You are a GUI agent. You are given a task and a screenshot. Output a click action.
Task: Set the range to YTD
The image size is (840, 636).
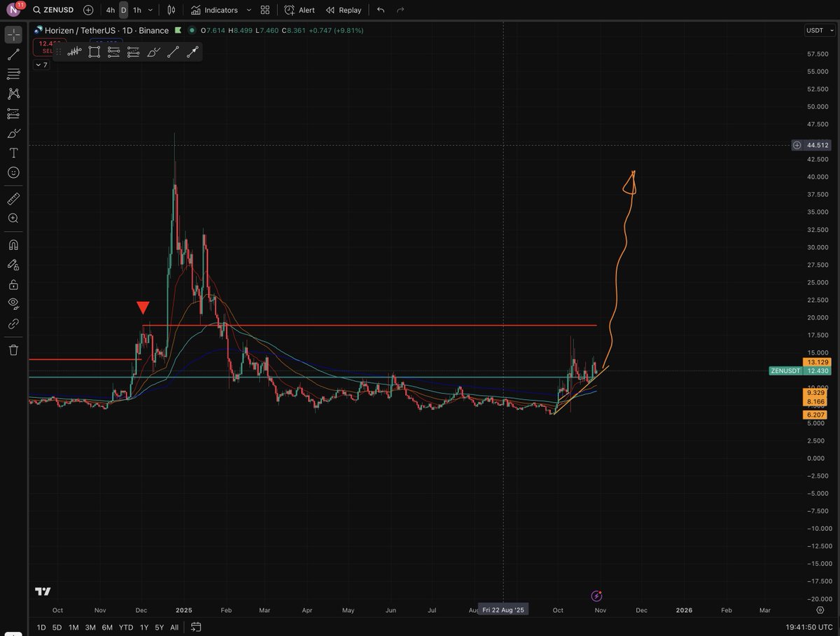point(126,628)
